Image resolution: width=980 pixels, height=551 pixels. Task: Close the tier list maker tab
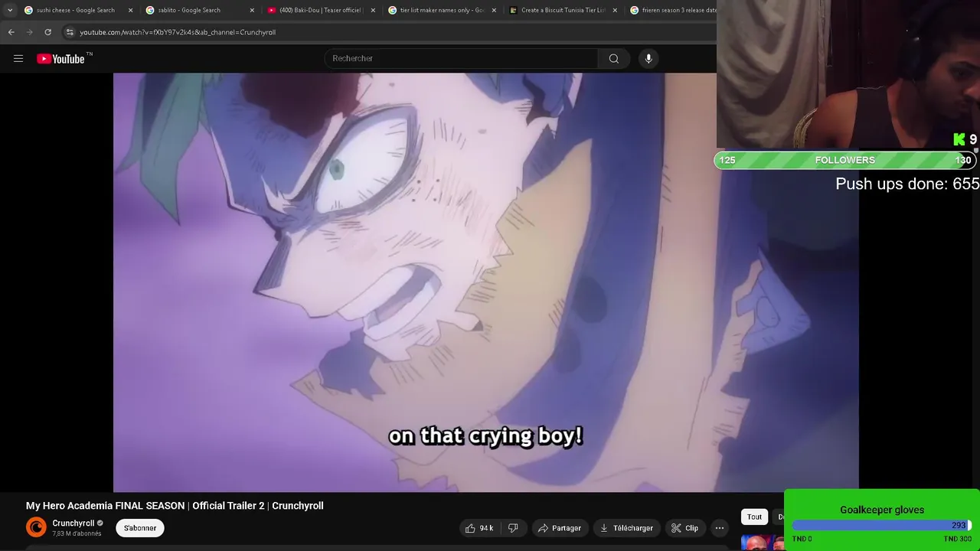pyautogui.click(x=494, y=10)
